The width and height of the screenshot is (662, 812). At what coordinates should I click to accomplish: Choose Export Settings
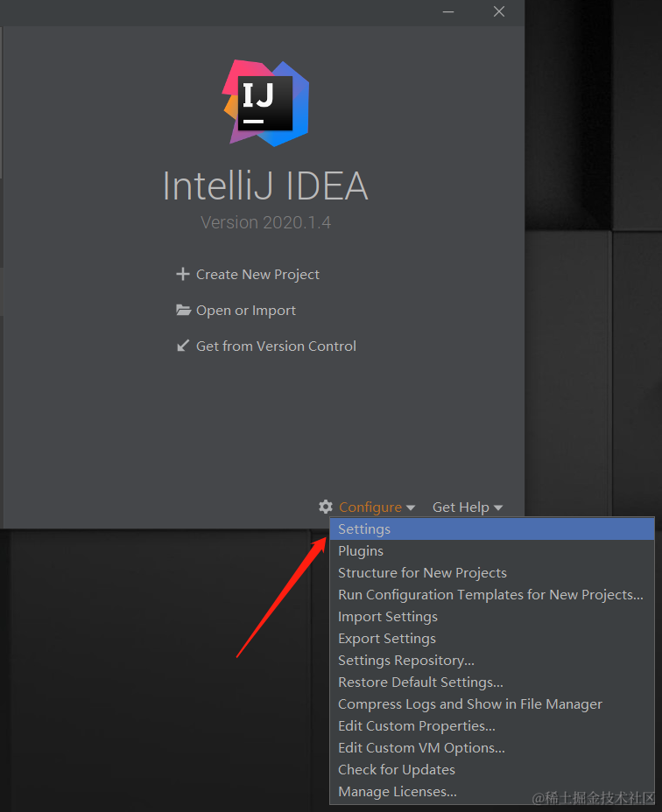pyautogui.click(x=492, y=639)
